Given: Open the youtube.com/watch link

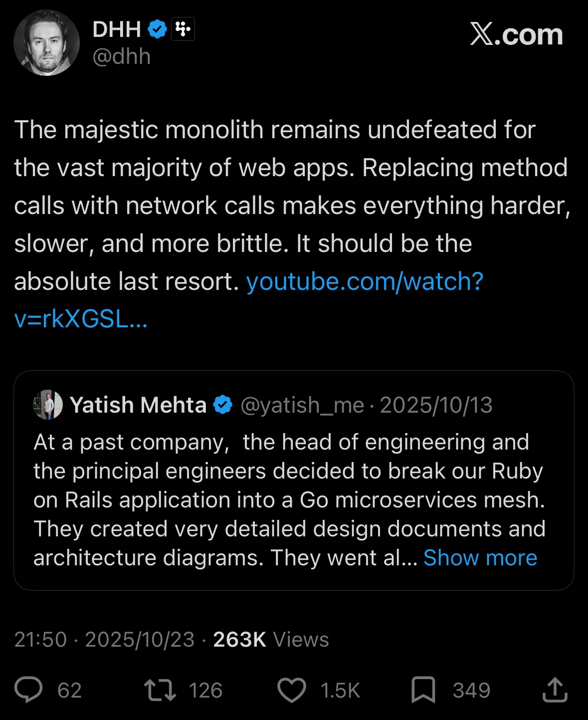Looking at the screenshot, I should pos(365,282).
